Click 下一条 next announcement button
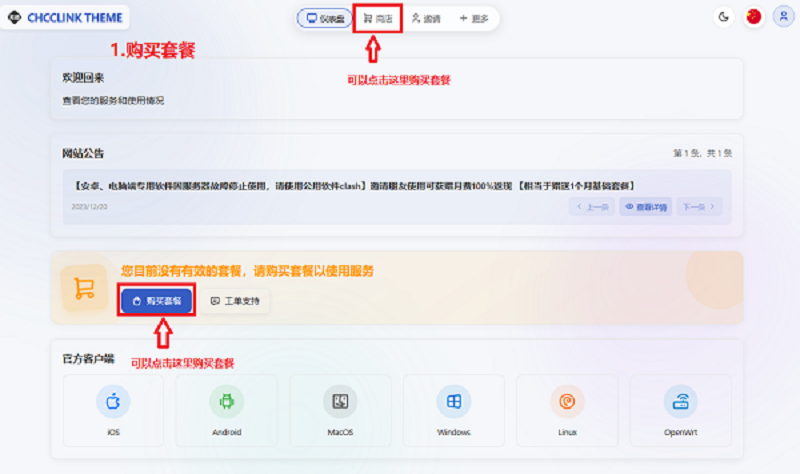Viewport: 800px width, 474px height. coord(699,207)
